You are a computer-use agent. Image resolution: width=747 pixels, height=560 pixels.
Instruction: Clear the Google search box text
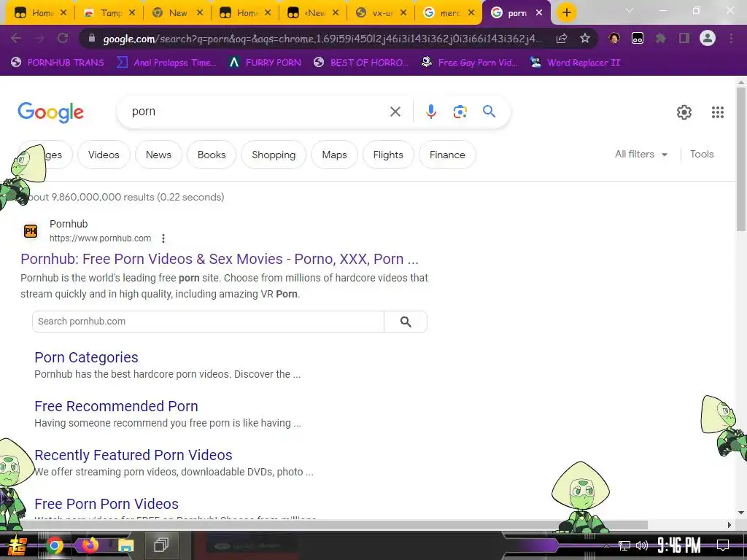tap(395, 112)
